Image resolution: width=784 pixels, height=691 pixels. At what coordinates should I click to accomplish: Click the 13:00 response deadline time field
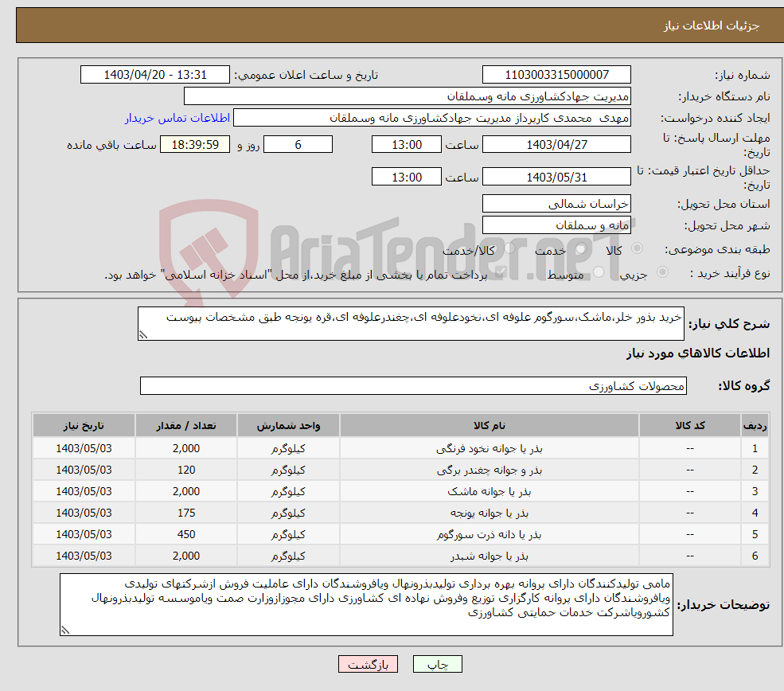[x=407, y=145]
